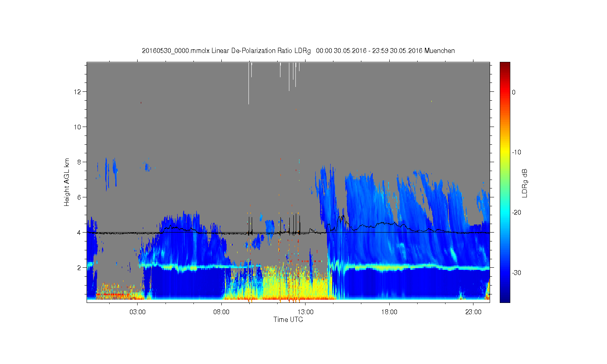Click the 'Time UTC' x-axis label
Image resolution: width=607 pixels, height=364 pixels.
(x=288, y=320)
